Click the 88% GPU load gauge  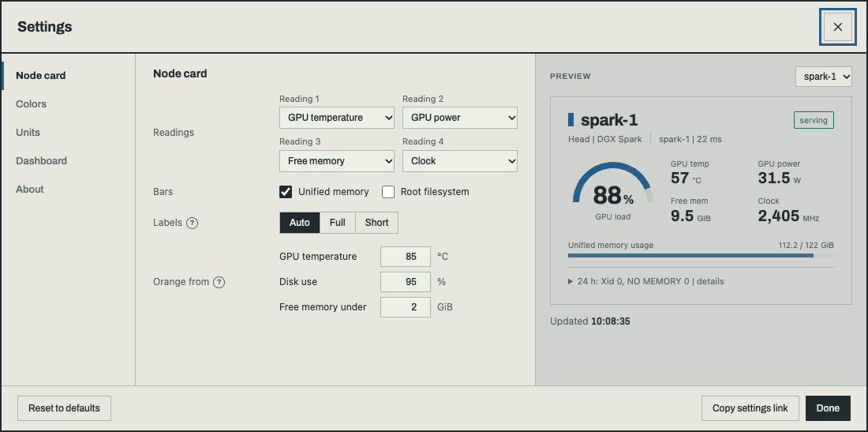tap(613, 191)
